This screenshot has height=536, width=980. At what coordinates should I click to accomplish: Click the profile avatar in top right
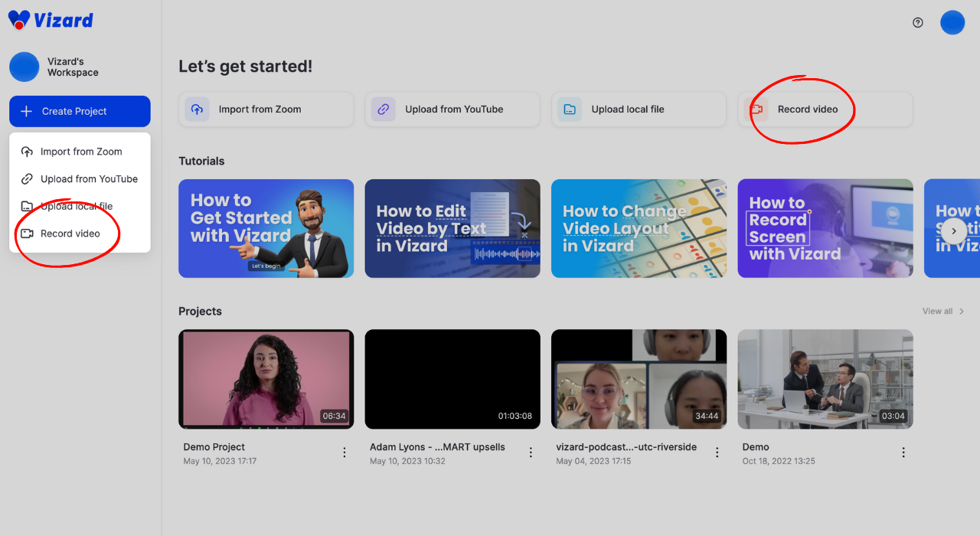coord(952,22)
